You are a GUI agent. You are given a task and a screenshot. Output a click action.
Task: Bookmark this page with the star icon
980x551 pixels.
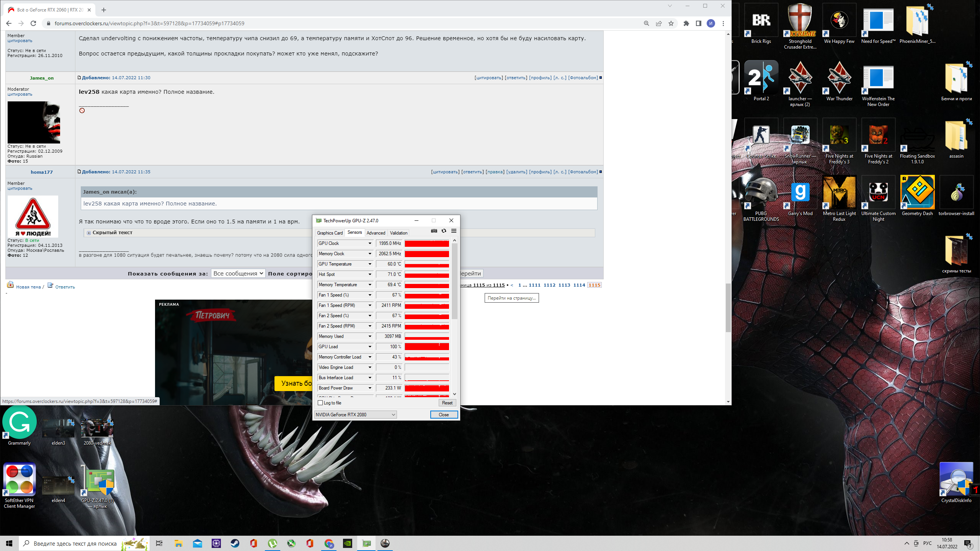671,23
